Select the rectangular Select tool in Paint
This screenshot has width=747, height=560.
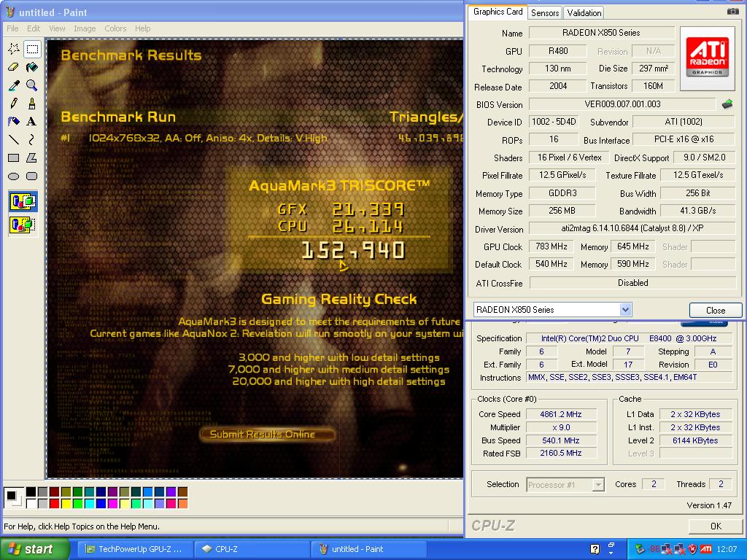coord(32,49)
